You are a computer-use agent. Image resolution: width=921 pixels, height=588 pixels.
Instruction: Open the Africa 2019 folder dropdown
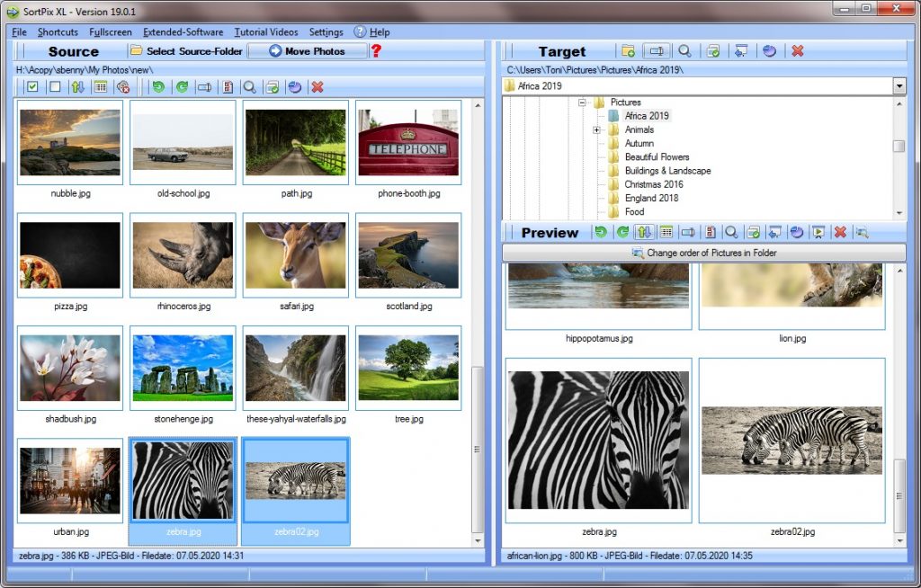pos(899,85)
